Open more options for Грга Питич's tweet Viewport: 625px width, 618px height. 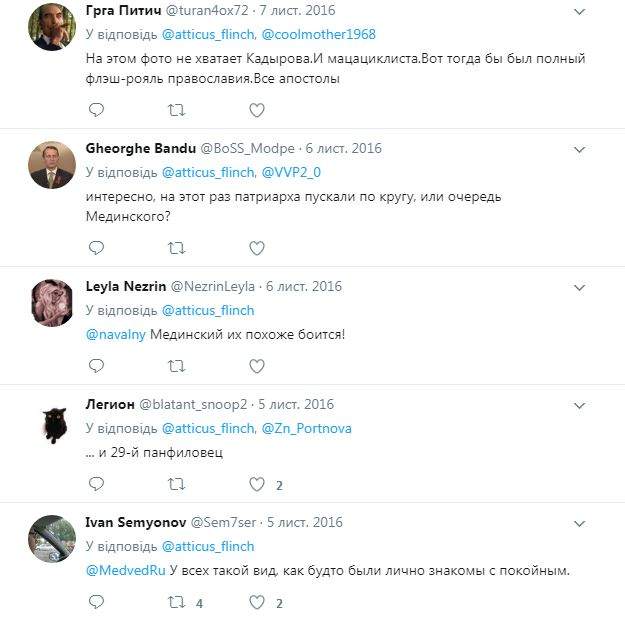tap(580, 11)
